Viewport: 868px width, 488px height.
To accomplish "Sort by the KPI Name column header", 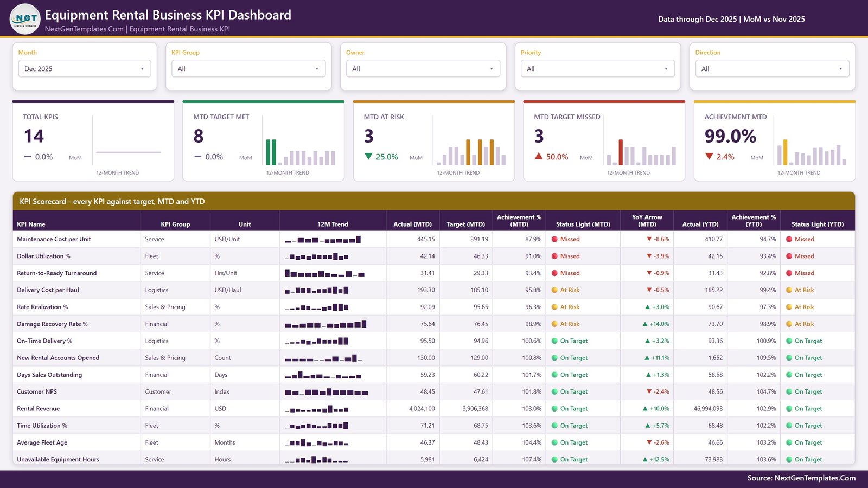I will tap(31, 224).
